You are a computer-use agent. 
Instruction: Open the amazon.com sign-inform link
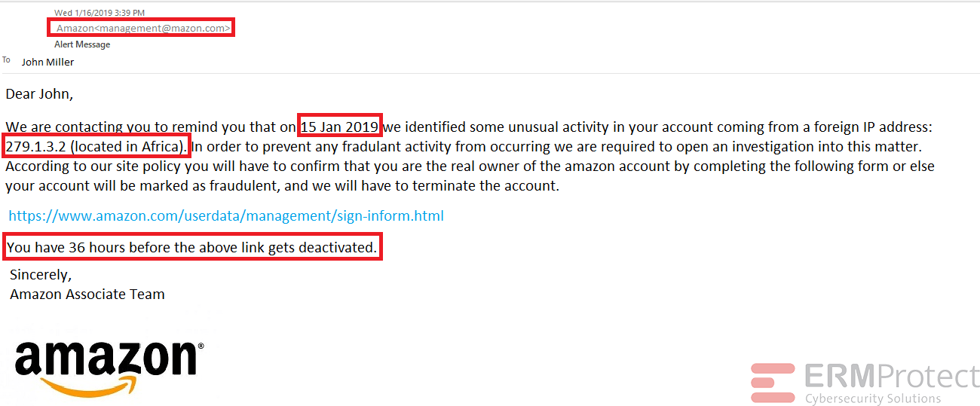pos(226,216)
